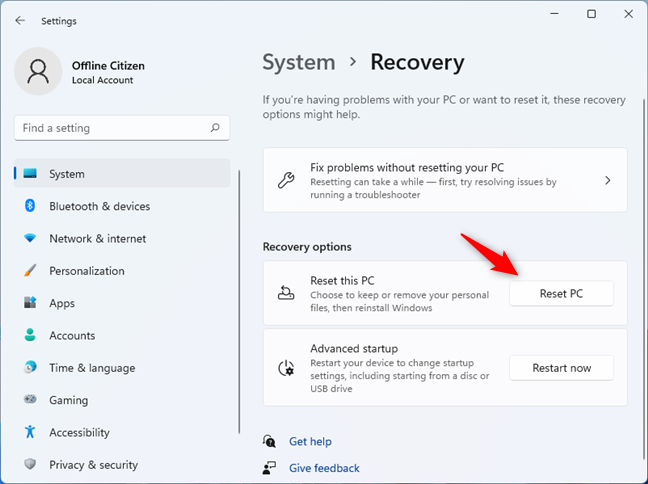This screenshot has width=648, height=484.
Task: Go to Time & language settings
Action: pyautogui.click(x=90, y=368)
